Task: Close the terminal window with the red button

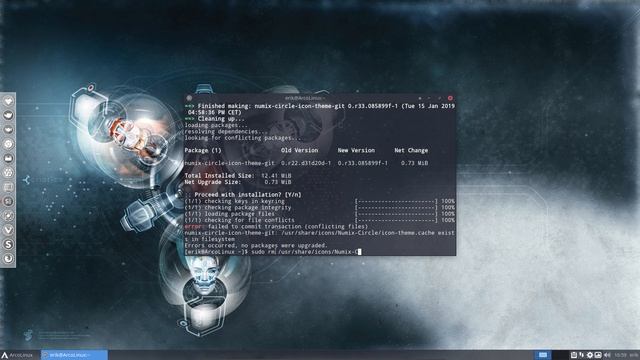Action: (450, 98)
